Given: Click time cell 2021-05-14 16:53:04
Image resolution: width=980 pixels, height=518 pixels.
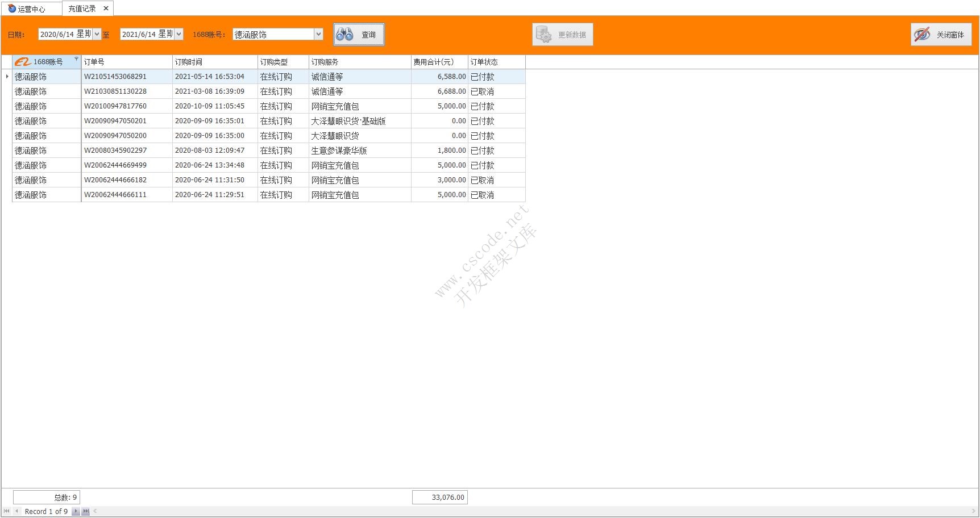Looking at the screenshot, I should click(215, 77).
